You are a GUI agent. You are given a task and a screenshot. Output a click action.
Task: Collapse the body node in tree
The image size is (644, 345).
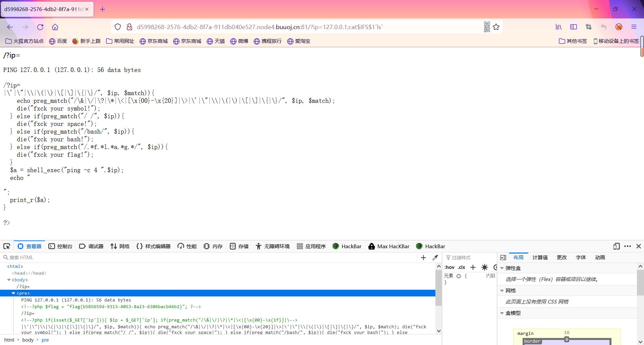pos(9,280)
